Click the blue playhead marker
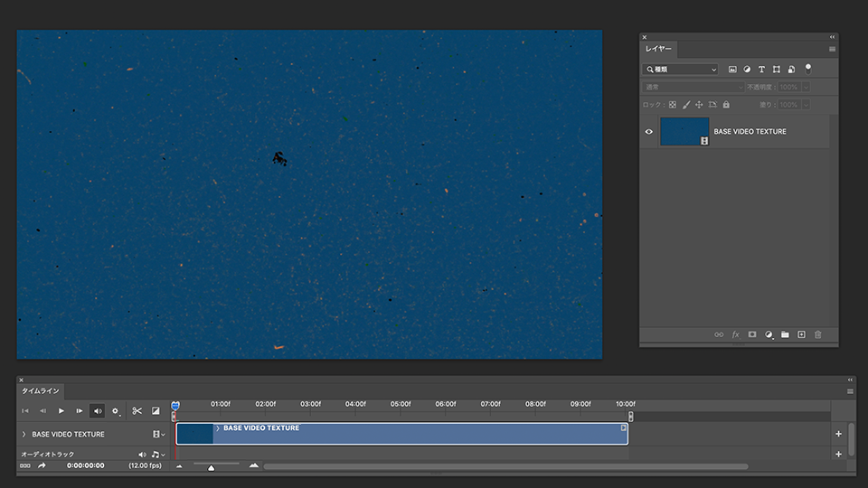868x488 pixels. click(175, 406)
